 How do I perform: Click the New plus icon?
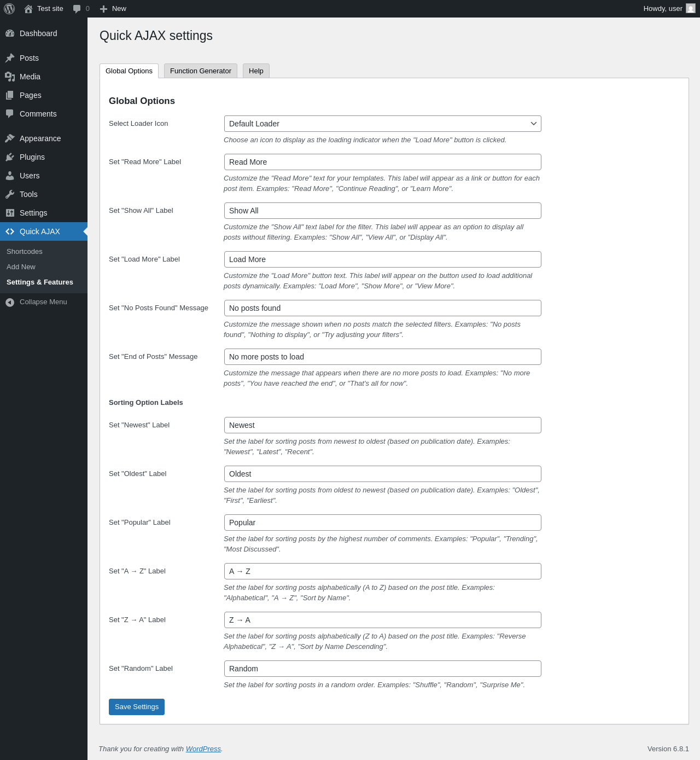click(x=103, y=9)
